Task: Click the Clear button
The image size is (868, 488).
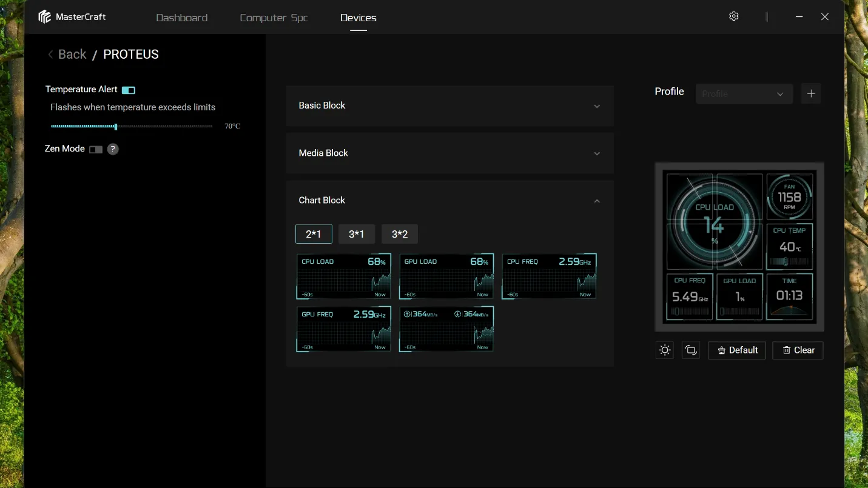Action: click(x=798, y=350)
